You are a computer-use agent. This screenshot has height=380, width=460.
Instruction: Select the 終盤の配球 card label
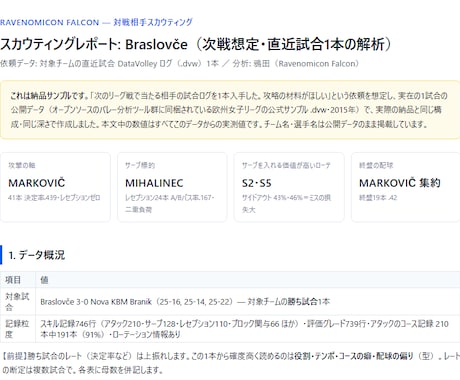click(376, 165)
